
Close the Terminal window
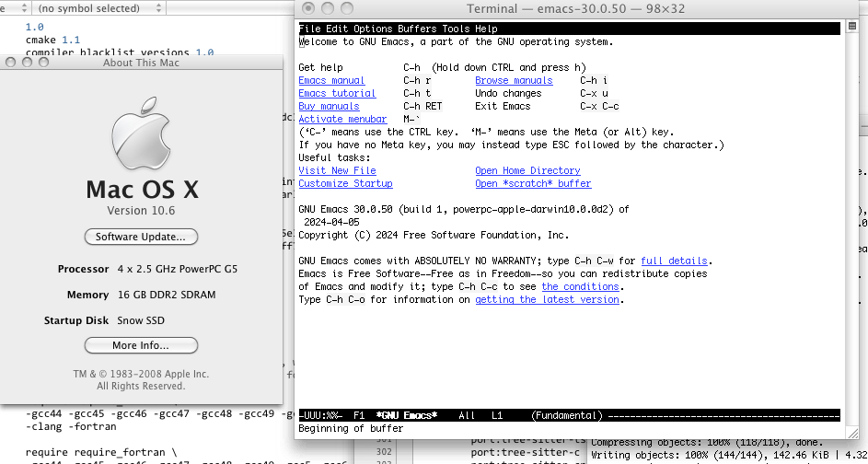pyautogui.click(x=309, y=8)
